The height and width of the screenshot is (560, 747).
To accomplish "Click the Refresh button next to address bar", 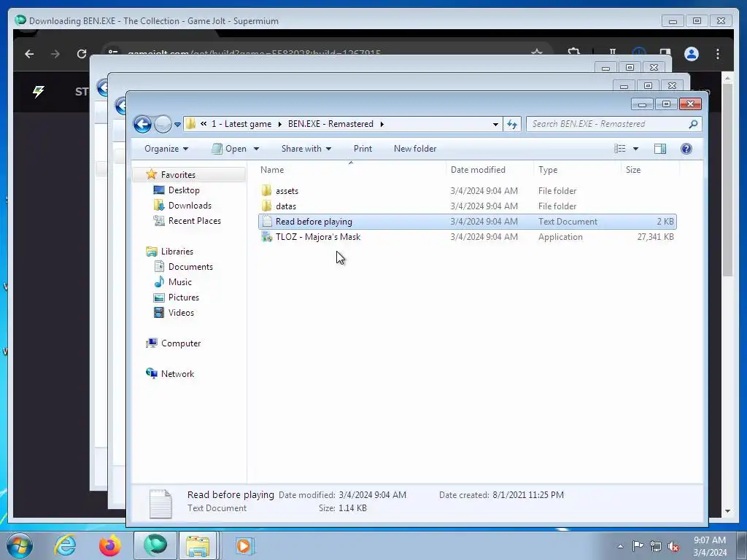I will click(512, 124).
